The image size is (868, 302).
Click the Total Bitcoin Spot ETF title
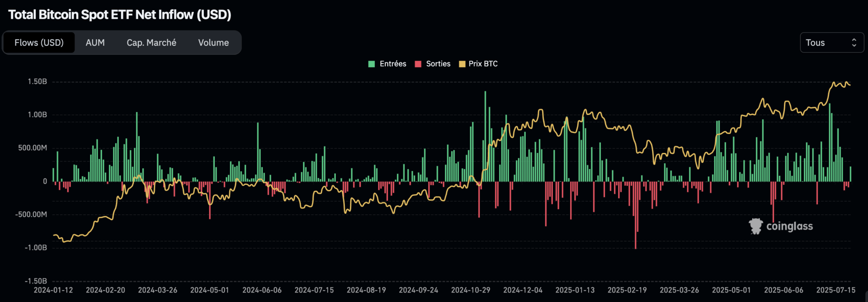(x=120, y=14)
